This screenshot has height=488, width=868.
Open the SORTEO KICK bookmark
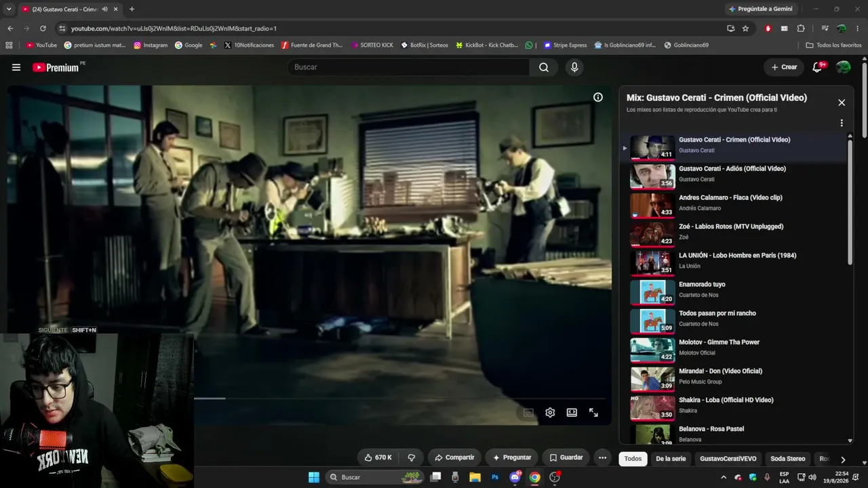tap(372, 45)
